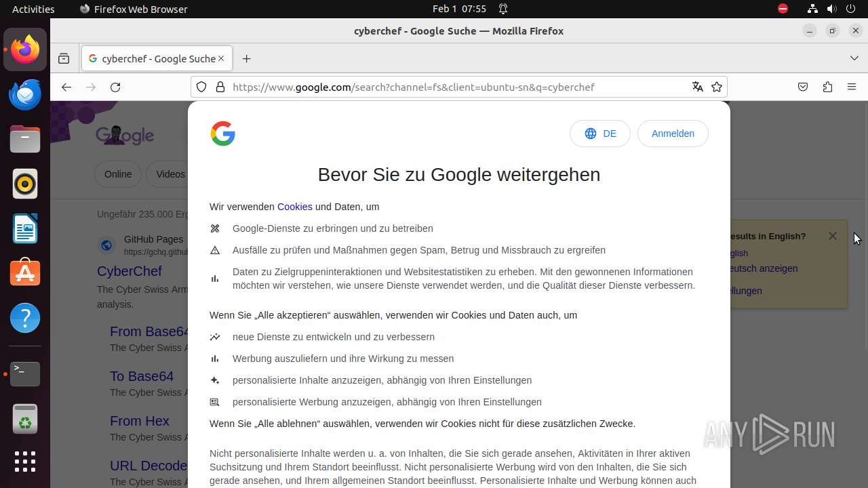The width and height of the screenshot is (868, 488).
Task: Click the volume speaker icon
Action: (831, 9)
